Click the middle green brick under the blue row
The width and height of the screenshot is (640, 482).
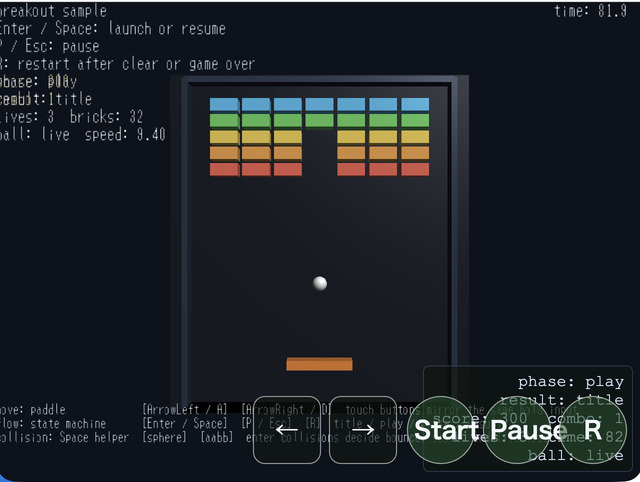[320, 120]
